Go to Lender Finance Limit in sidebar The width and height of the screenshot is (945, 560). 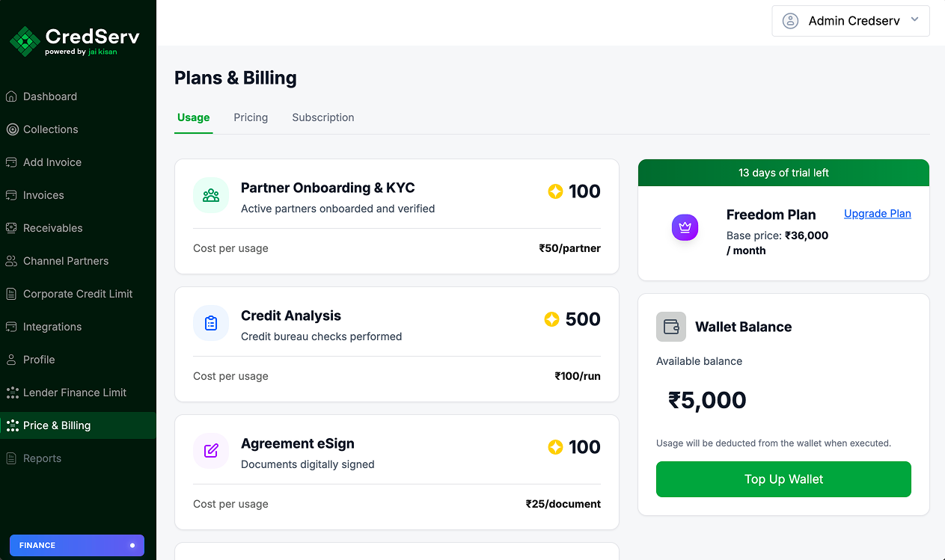pos(74,393)
